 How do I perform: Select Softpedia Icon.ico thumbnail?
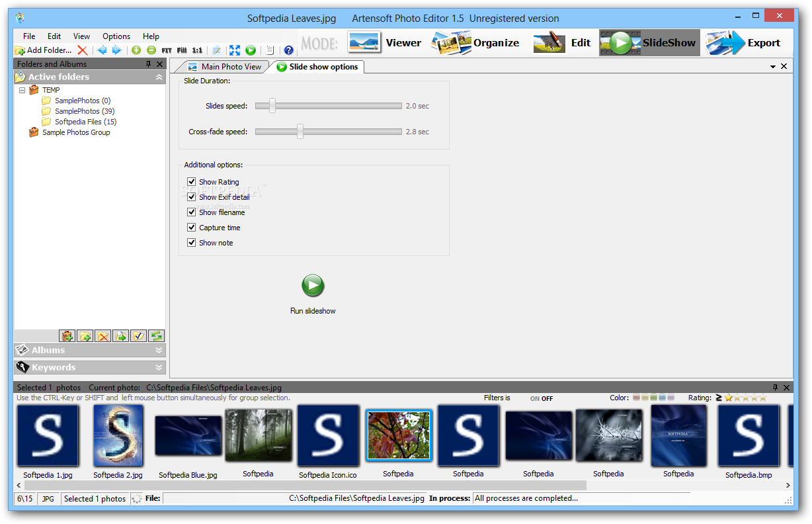pyautogui.click(x=328, y=435)
